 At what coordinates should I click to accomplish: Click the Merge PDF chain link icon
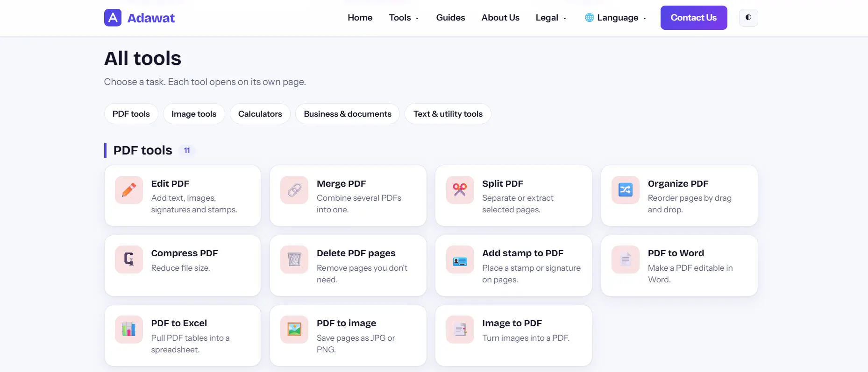tap(294, 190)
